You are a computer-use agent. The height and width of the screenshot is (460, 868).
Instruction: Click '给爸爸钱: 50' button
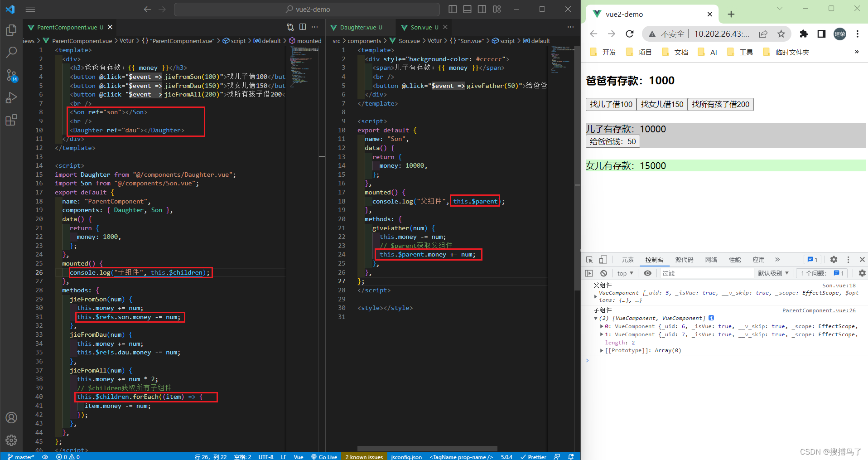pyautogui.click(x=612, y=141)
